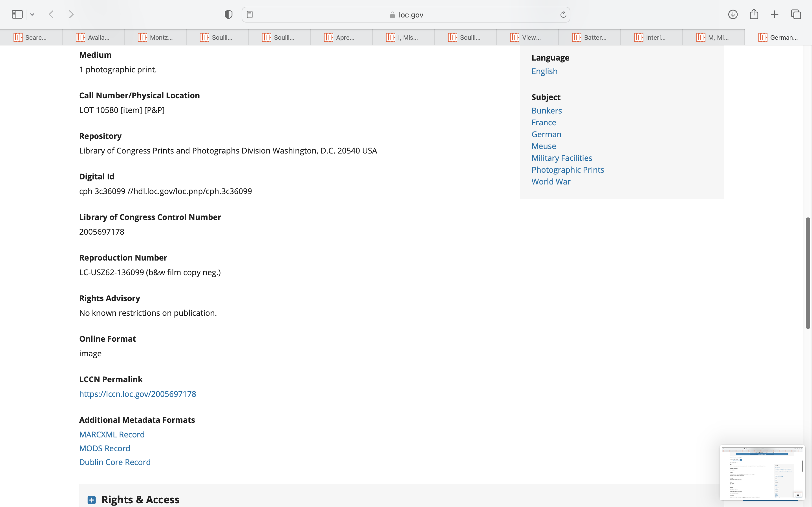Open the MARCXML Record link
Viewport: 812px width, 507px height.
112,435
